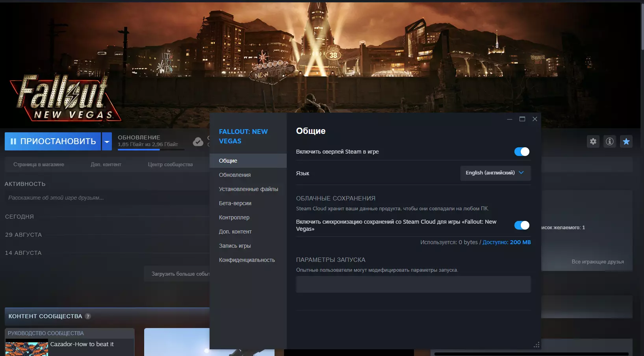This screenshot has height=356, width=644.
Task: Minimize the properties dialog
Action: [x=510, y=119]
